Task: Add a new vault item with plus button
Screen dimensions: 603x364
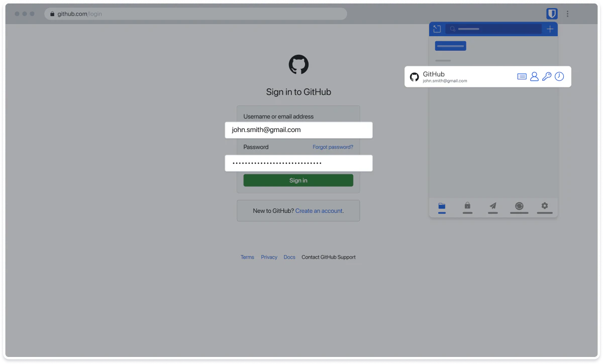Action: pos(549,29)
